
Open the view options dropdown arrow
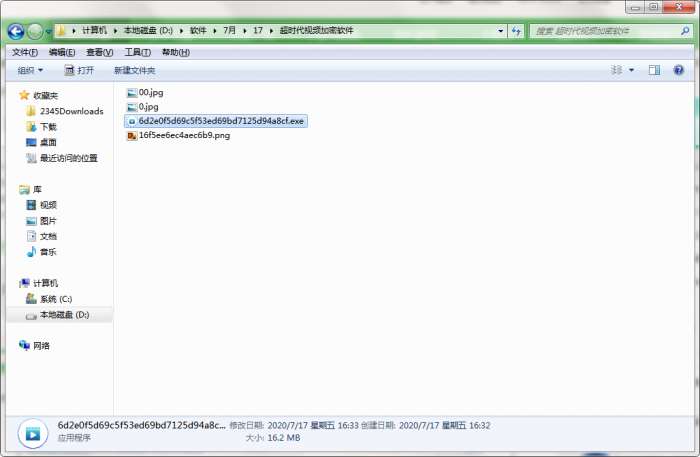[x=631, y=70]
